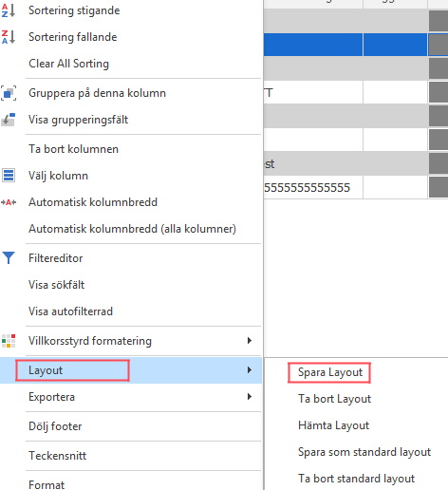This screenshot has height=490, width=448.
Task: Select the grid cell containing 5555555555555
Action: [x=313, y=188]
